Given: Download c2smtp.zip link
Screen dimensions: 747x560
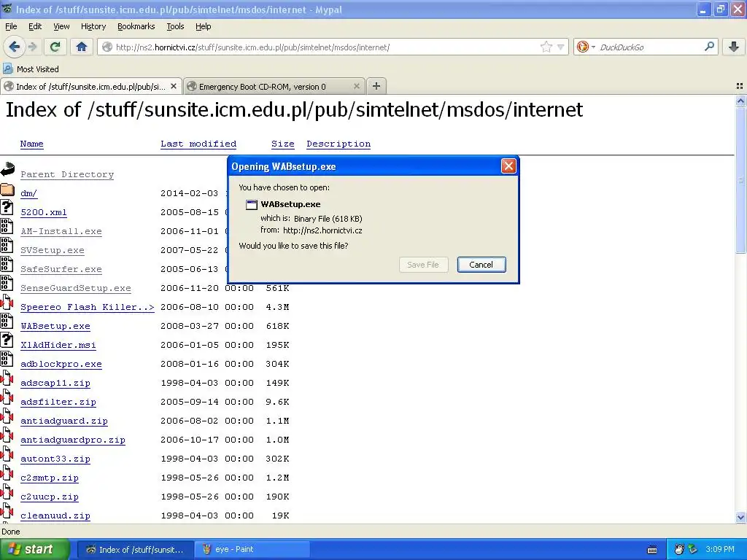Looking at the screenshot, I should coord(50,478).
